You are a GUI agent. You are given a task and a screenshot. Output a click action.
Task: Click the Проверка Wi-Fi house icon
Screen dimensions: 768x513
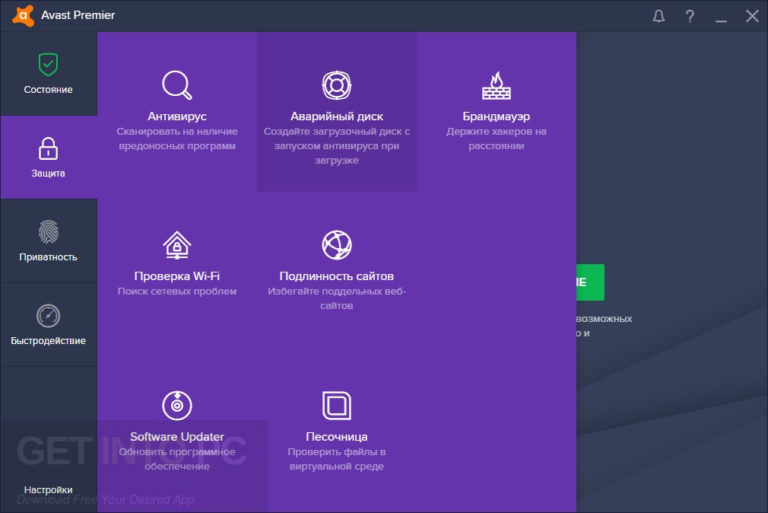(177, 245)
